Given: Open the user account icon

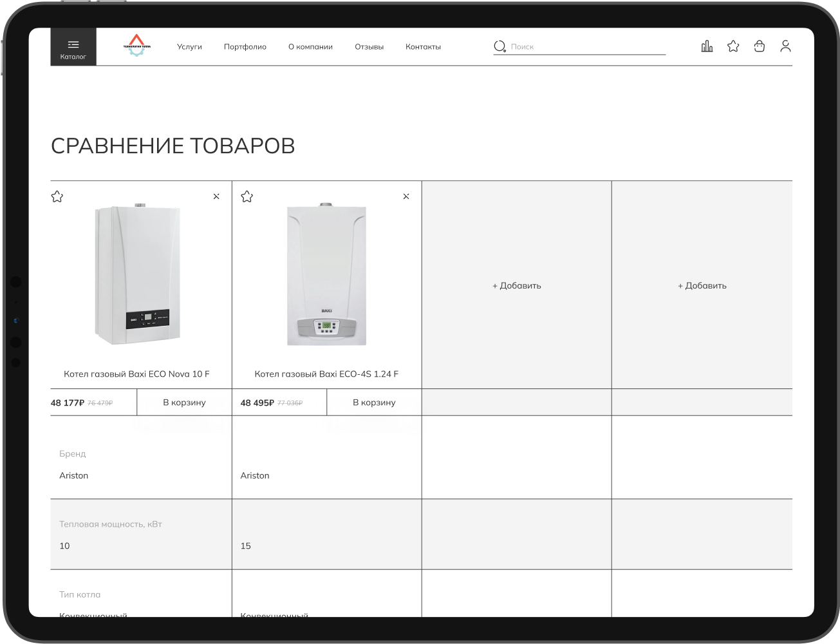Looking at the screenshot, I should (785, 46).
